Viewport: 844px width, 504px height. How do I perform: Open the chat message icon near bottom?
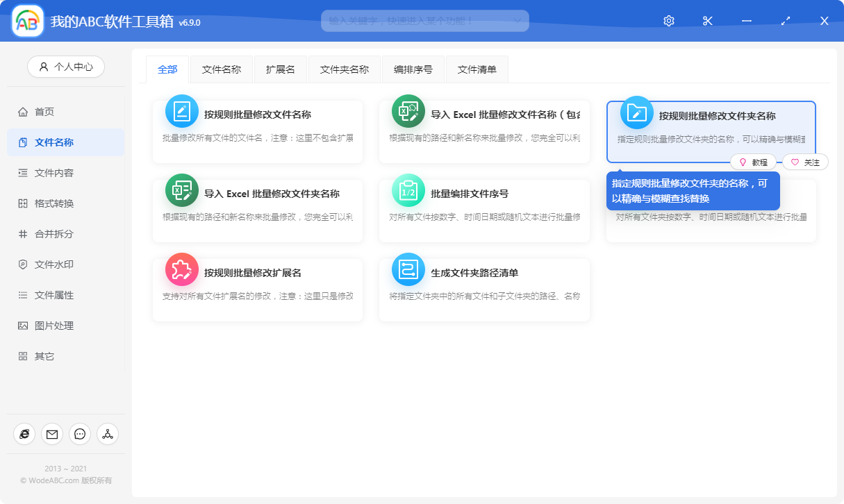click(x=79, y=434)
